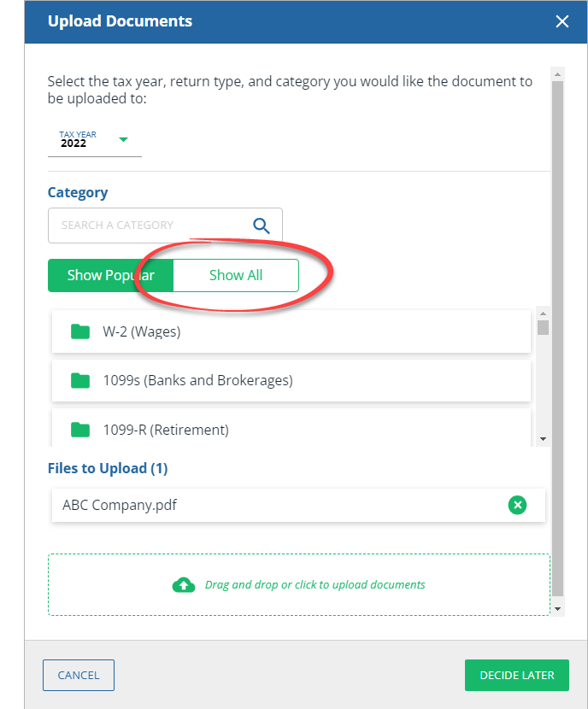Image resolution: width=588 pixels, height=709 pixels.
Task: Remove ABC Company.pdf with green X icon
Action: [517, 505]
